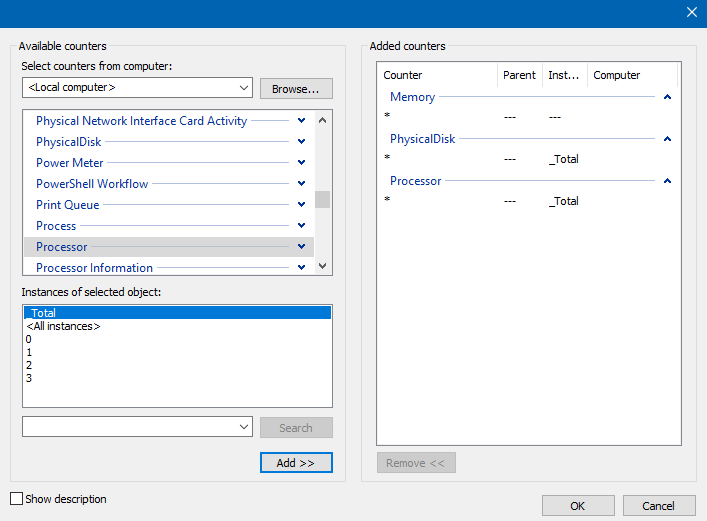Open the instance search dropdown box
Screen dimensions: 707x521
(x=137, y=427)
